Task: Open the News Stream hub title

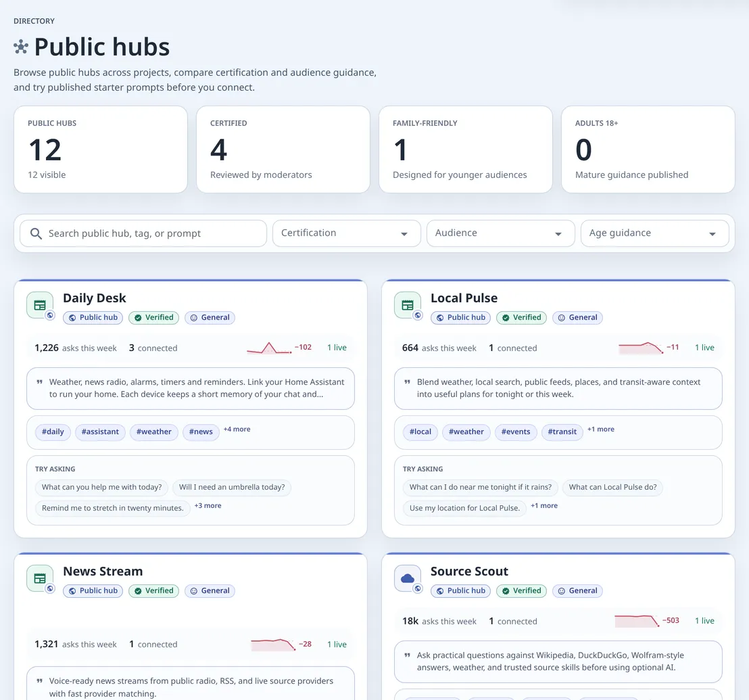Action: click(103, 571)
